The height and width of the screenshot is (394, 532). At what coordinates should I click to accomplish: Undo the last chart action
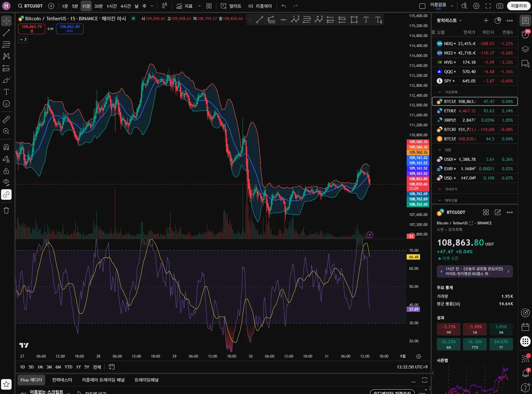tap(283, 6)
